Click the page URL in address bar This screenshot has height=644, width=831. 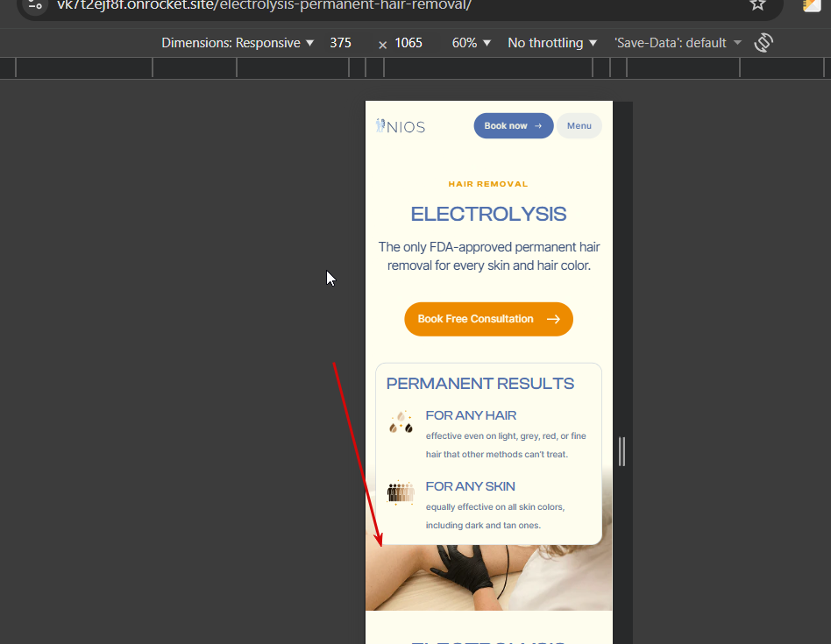click(x=265, y=5)
